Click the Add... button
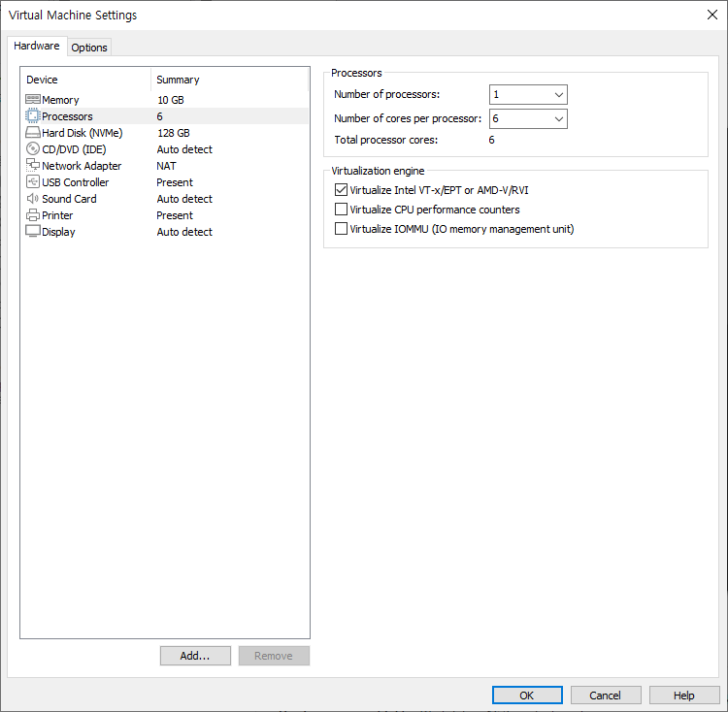This screenshot has height=712, width=728. point(195,656)
